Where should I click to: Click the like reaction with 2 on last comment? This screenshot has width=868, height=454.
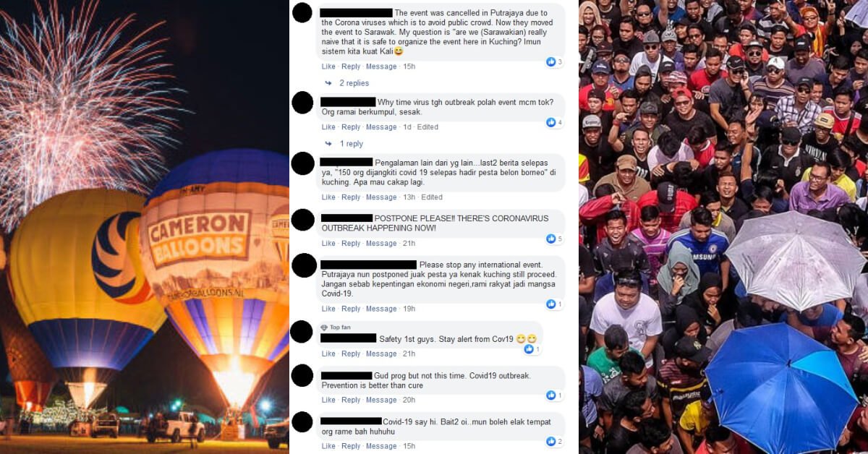551,442
